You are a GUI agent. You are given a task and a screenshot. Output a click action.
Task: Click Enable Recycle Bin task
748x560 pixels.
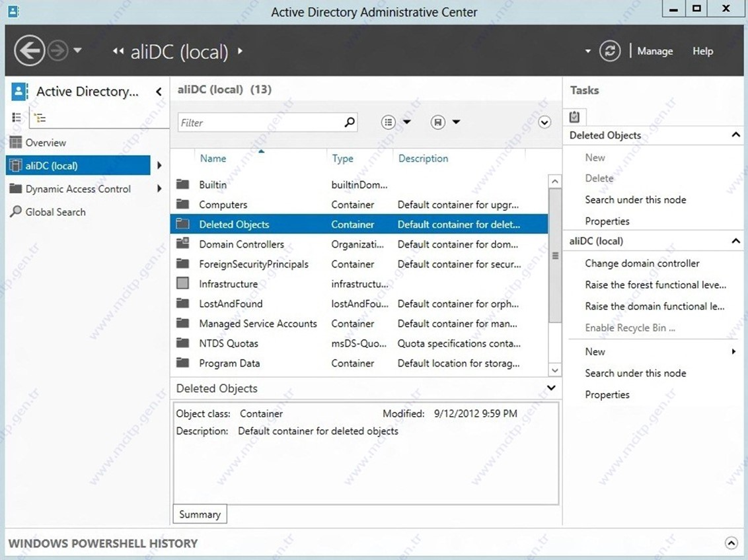tap(630, 328)
